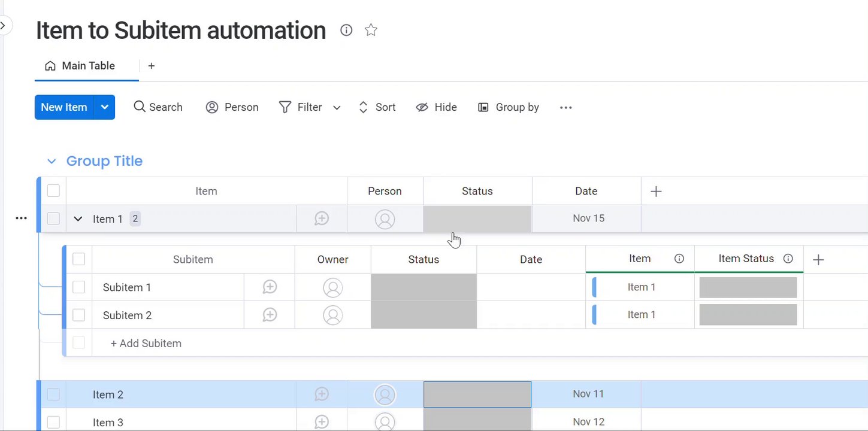The width and height of the screenshot is (868, 431).
Task: Click the main table Status column header
Action: (477, 191)
